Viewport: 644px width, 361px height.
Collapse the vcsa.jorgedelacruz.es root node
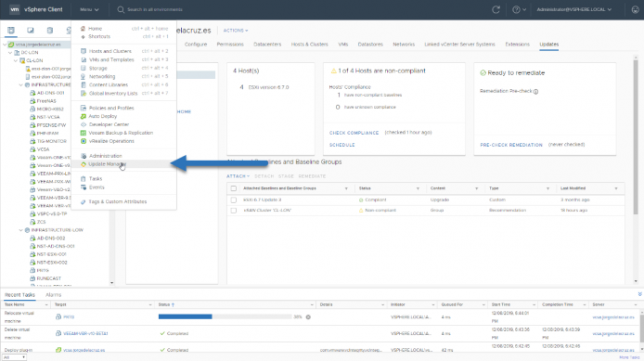[x=5, y=45]
